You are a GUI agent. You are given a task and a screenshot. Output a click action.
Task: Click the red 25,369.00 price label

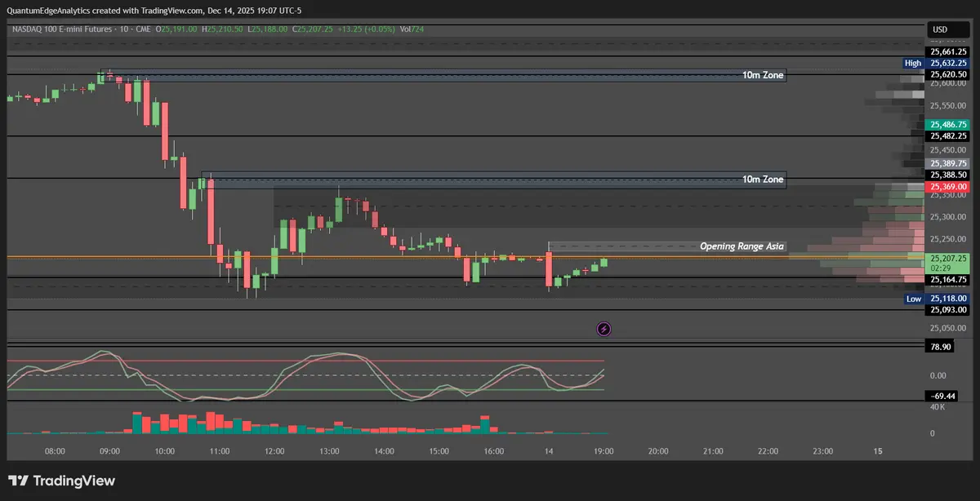coord(948,187)
